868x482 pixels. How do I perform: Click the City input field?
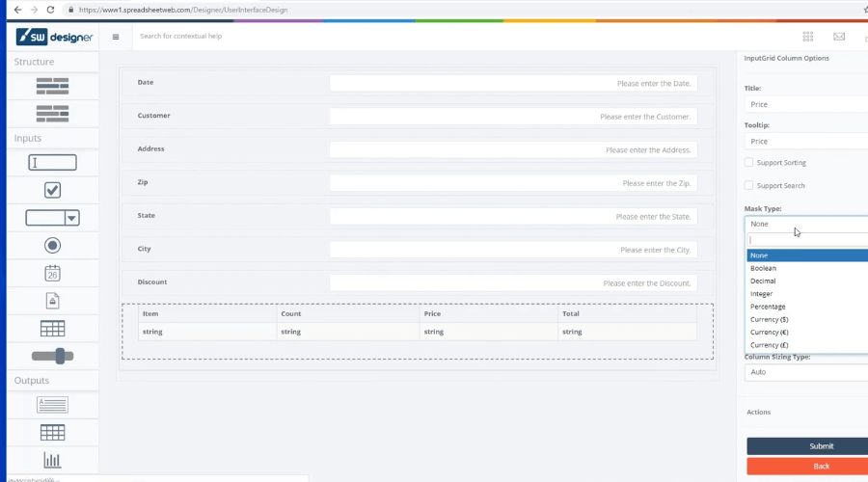click(513, 250)
